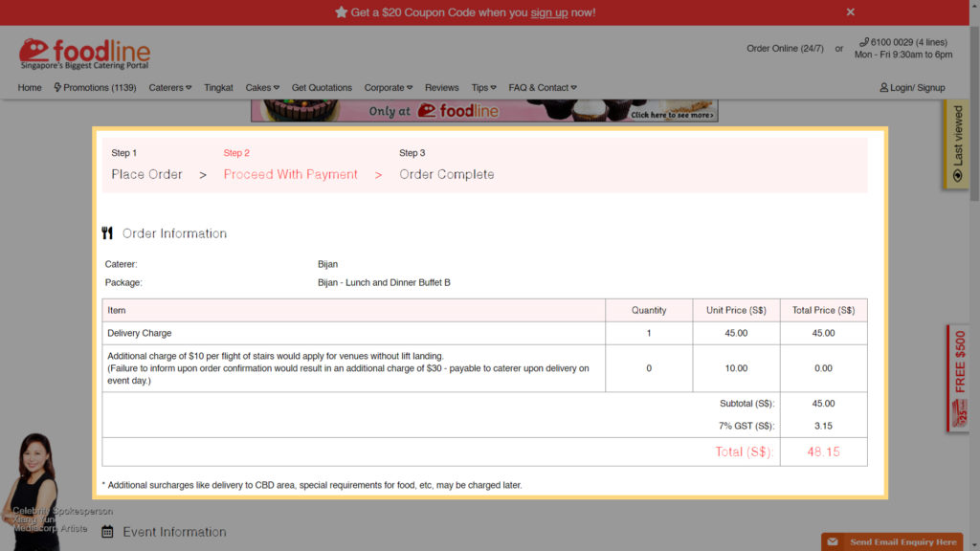Click the Home navigation link
Screen dimensions: 980x551
pyautogui.click(x=30, y=88)
